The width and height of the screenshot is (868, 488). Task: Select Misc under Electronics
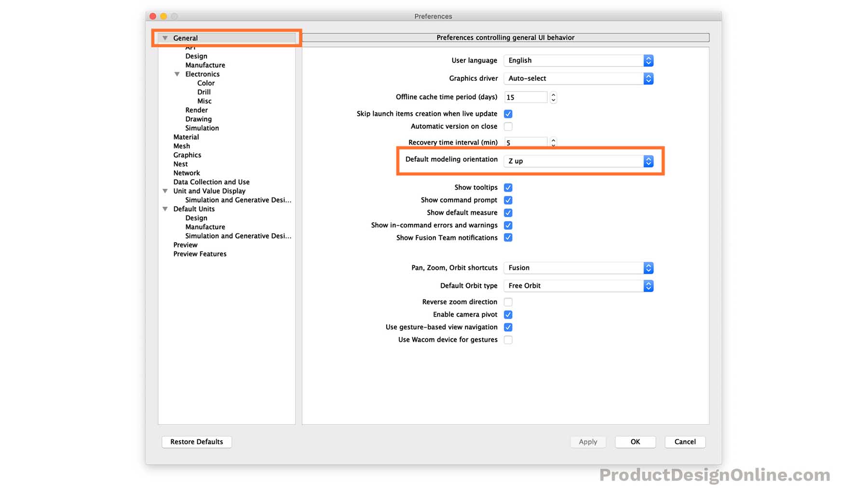204,101
